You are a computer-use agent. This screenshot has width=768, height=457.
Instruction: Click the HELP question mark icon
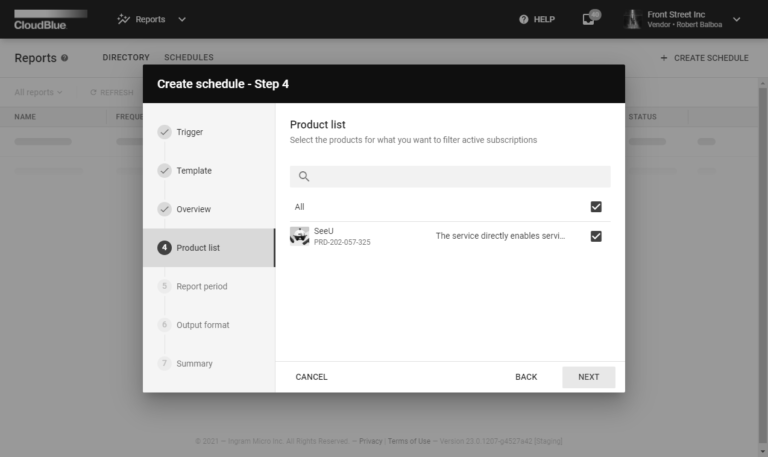coord(524,19)
